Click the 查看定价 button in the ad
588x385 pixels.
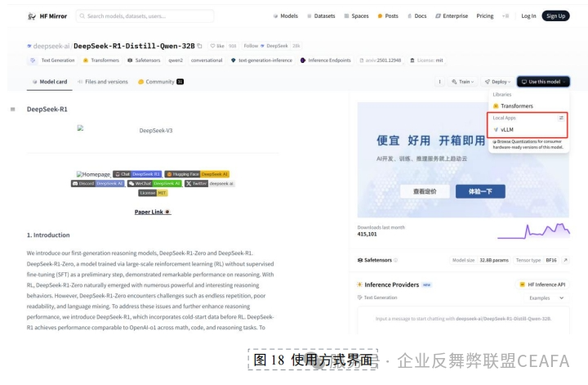(x=425, y=191)
